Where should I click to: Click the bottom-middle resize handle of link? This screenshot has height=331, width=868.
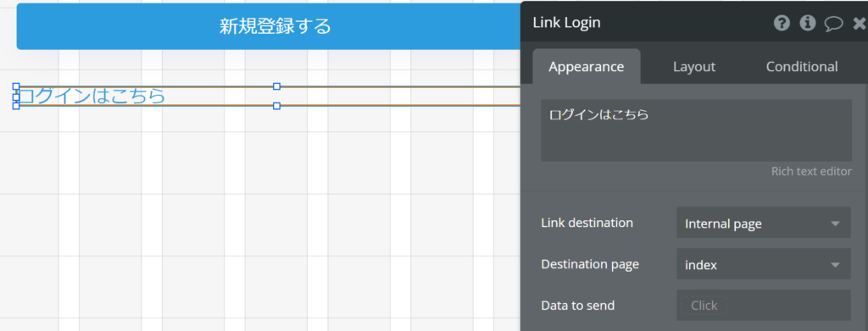[277, 106]
